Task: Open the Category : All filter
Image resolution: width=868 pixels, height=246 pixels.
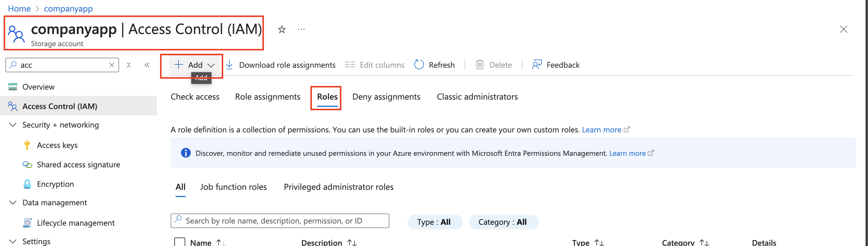Action: click(x=504, y=222)
